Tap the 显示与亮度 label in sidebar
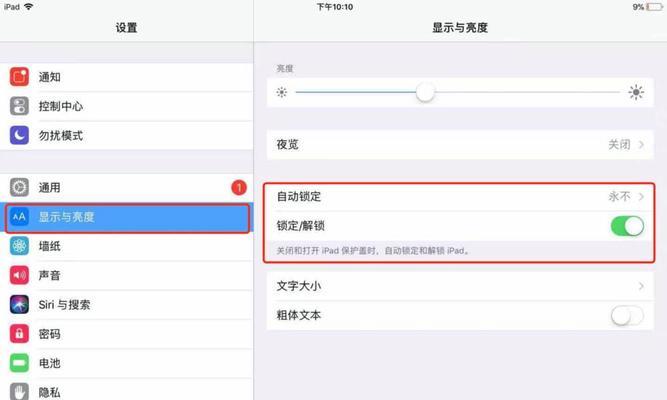The width and height of the screenshot is (667, 400). [66, 217]
